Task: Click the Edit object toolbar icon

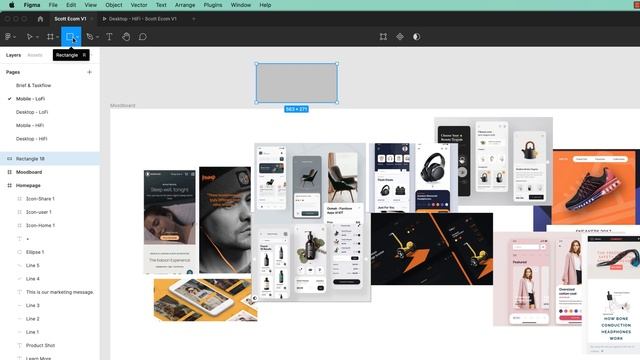Action: pos(383,37)
